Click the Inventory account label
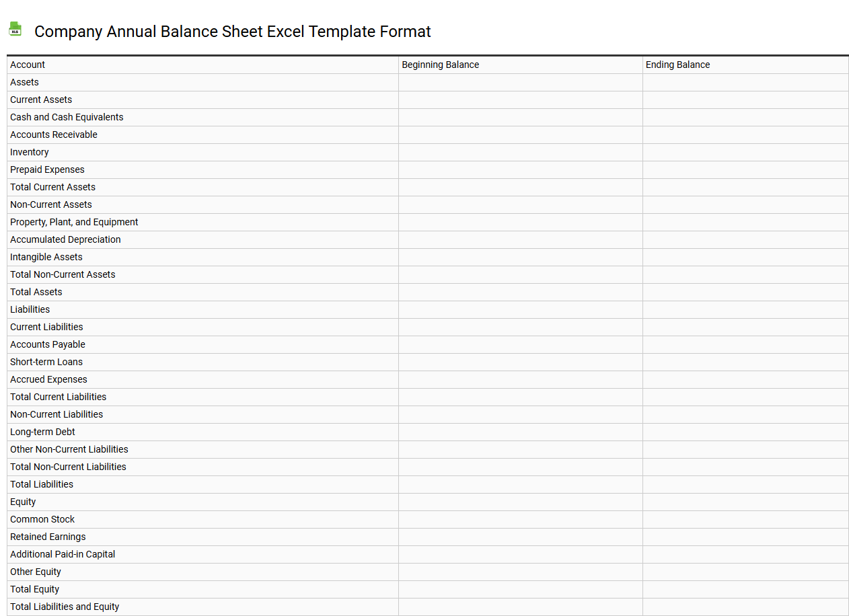This screenshot has width=849, height=616. [29, 152]
